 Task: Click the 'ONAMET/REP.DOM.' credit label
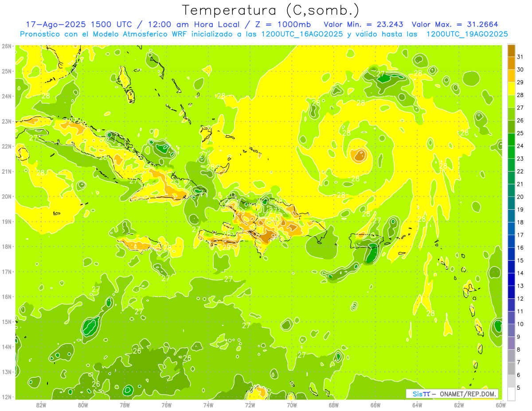469,394
